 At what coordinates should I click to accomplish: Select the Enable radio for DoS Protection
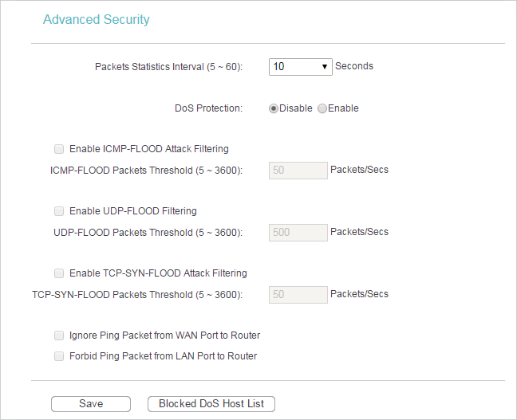[322, 108]
